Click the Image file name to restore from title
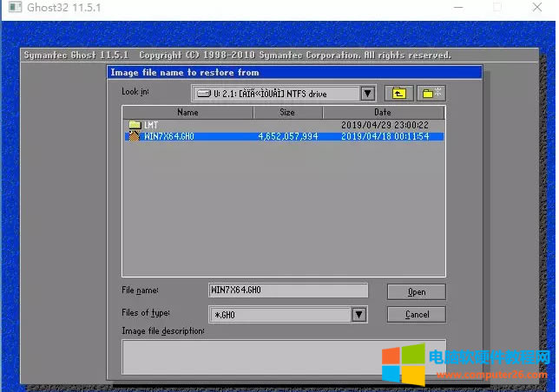This screenshot has width=559, height=392. [185, 72]
